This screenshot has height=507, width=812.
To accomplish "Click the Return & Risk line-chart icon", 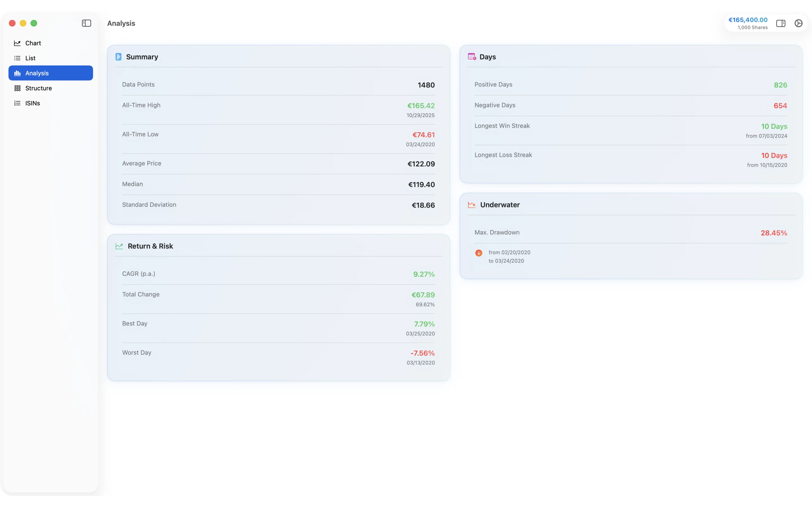I will pyautogui.click(x=119, y=246).
